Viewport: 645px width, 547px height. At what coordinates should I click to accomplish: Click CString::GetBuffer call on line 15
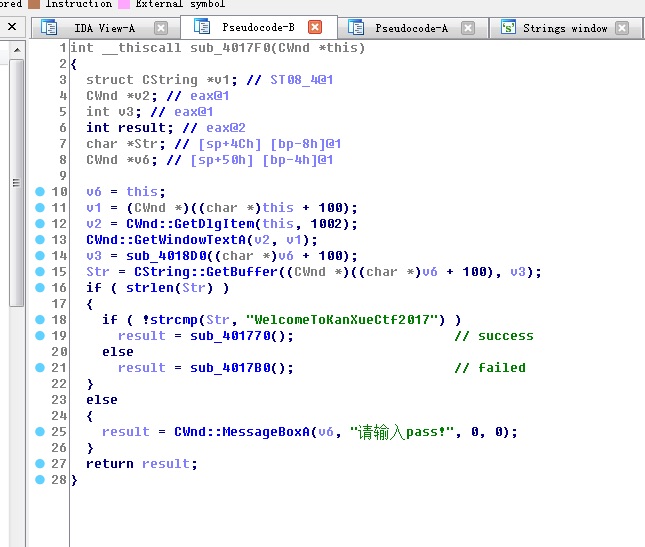coord(206,272)
